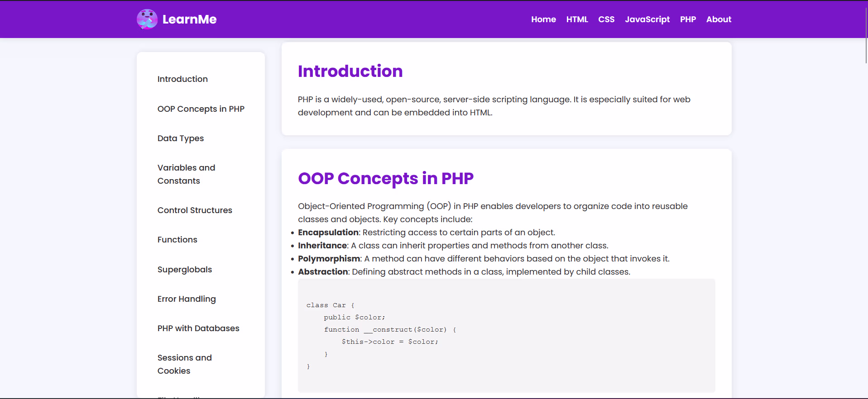
Task: Click the LearnMe logo icon
Action: click(147, 19)
